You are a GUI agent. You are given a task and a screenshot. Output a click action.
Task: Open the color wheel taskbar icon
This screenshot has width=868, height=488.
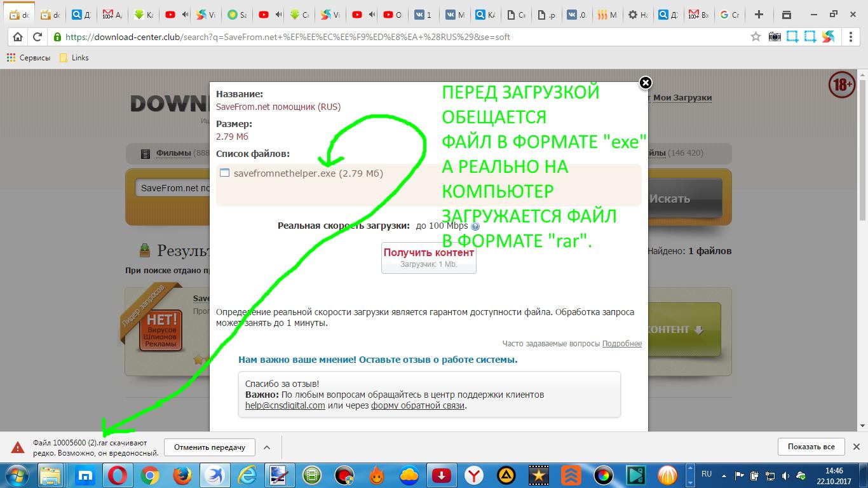click(604, 475)
